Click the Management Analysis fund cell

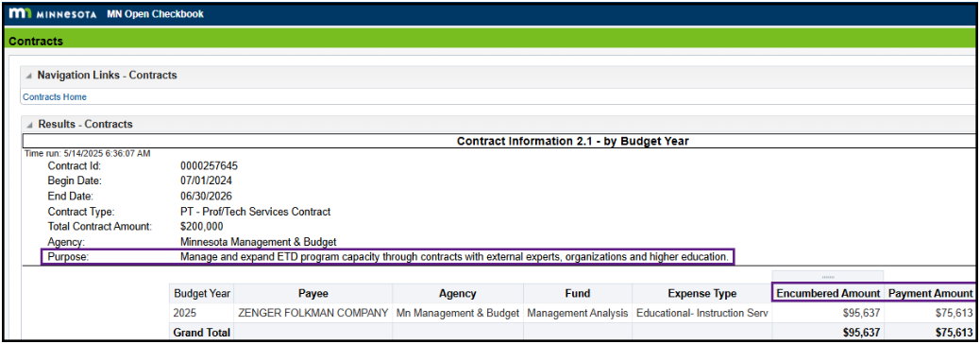pos(578,314)
